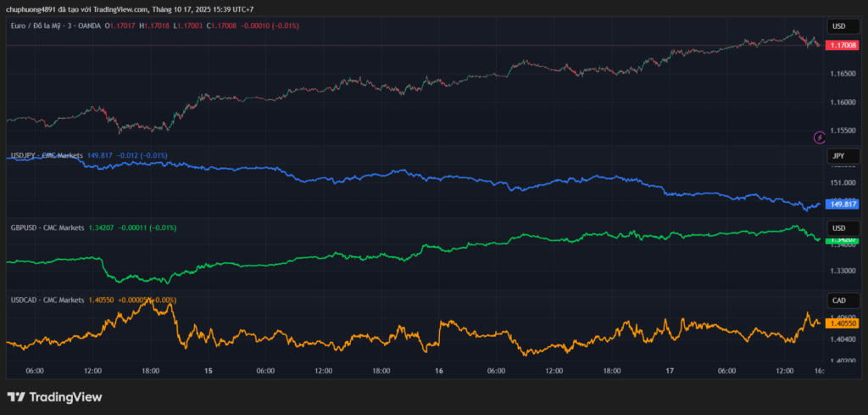The height and width of the screenshot is (415, 868).
Task: Click the date 15 on time axis
Action: pyautogui.click(x=208, y=371)
